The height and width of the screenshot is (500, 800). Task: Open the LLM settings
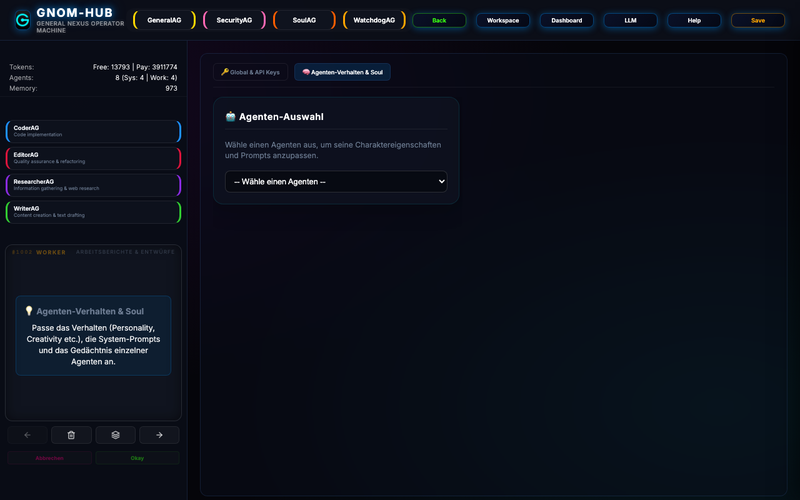630,20
